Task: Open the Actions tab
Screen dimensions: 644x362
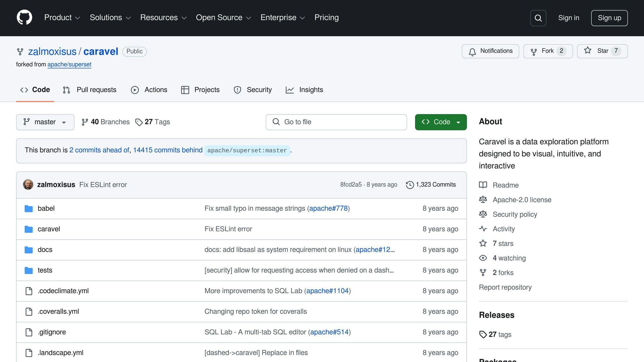Action: point(149,90)
